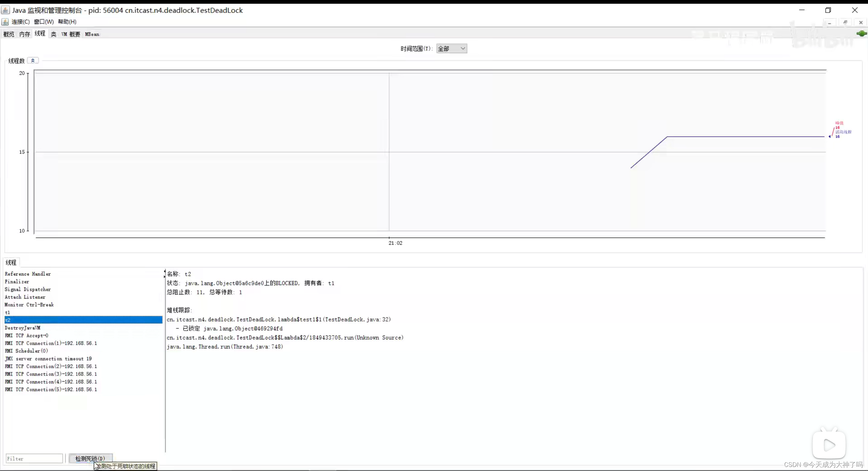Focus the thread Filter text field
Screen dimensions: 868x471
34,458
